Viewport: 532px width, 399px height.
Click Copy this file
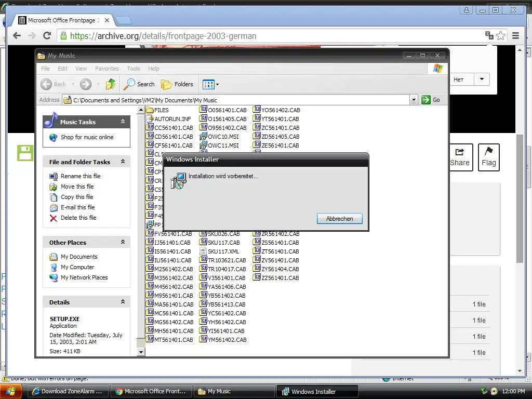[77, 197]
